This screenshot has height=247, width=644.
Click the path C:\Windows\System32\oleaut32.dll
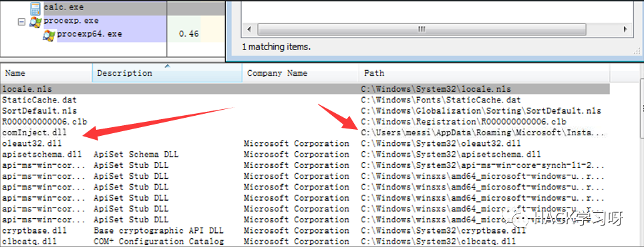click(441, 144)
